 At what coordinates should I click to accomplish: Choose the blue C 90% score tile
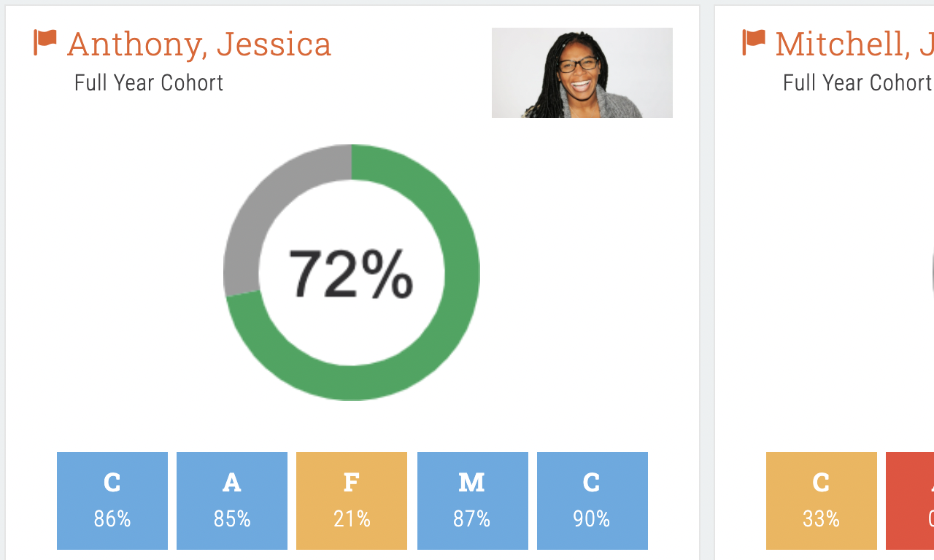click(593, 501)
